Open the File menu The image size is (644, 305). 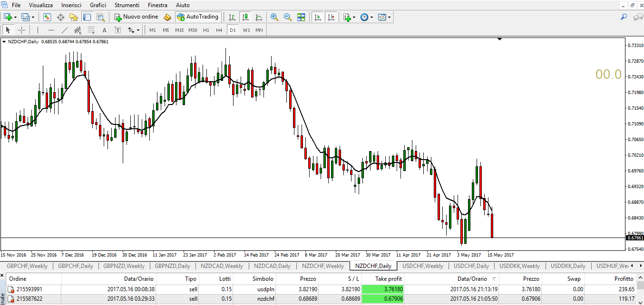pyautogui.click(x=16, y=5)
